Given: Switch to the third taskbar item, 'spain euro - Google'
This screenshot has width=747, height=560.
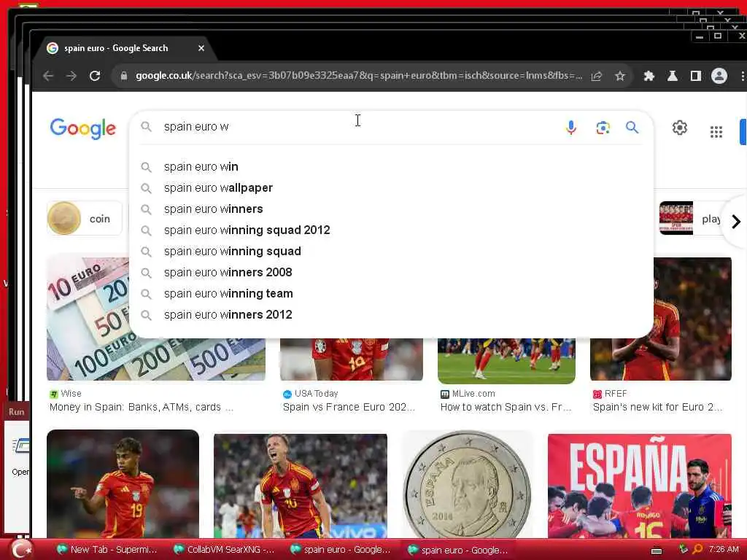Looking at the screenshot, I should click(340, 550).
